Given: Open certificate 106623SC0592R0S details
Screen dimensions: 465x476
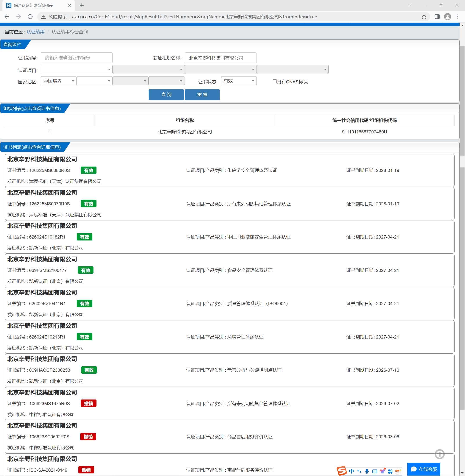Looking at the screenshot, I should [x=229, y=437].
